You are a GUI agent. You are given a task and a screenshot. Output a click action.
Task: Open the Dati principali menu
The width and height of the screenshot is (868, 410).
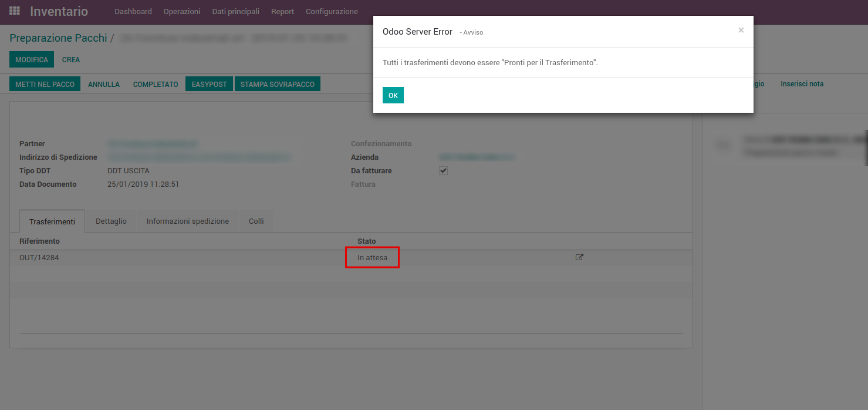[x=236, y=12]
